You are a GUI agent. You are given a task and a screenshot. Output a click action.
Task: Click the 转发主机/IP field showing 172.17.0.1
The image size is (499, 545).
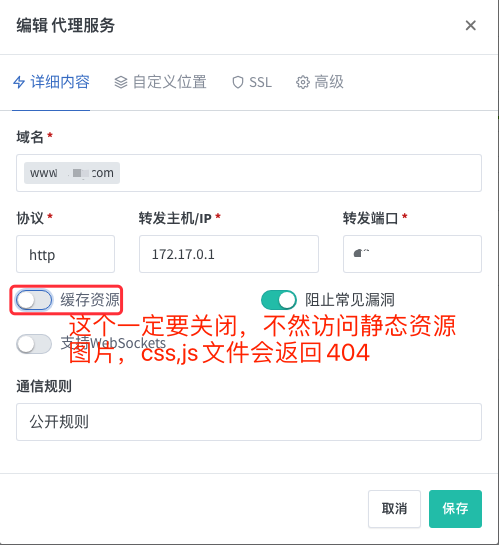coord(229,254)
